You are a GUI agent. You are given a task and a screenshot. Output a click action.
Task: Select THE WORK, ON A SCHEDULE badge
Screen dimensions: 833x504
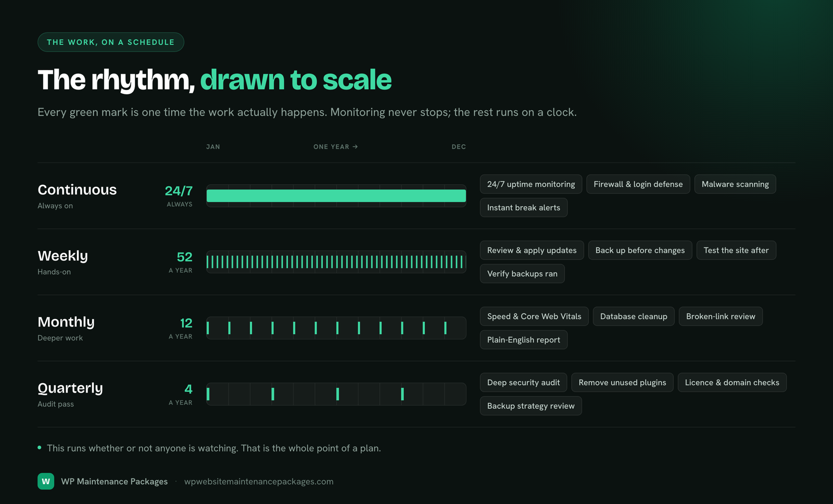tap(111, 42)
